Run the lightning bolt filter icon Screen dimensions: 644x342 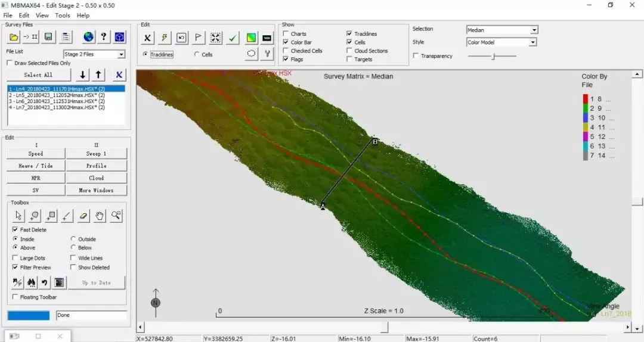click(x=165, y=38)
